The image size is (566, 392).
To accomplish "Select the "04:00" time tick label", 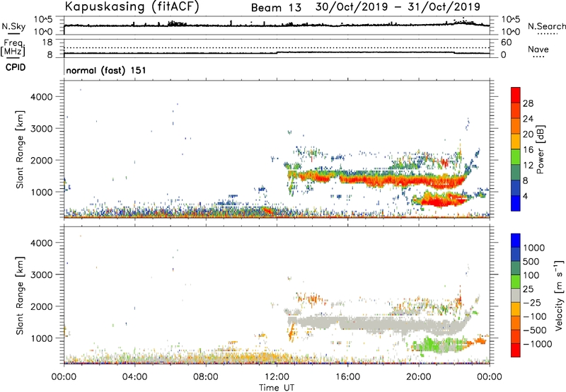I will (135, 377).
